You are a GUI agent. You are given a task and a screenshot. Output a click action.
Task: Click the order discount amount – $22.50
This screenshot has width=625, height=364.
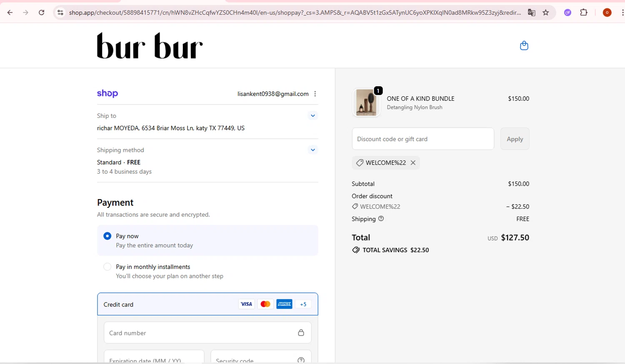(x=517, y=207)
